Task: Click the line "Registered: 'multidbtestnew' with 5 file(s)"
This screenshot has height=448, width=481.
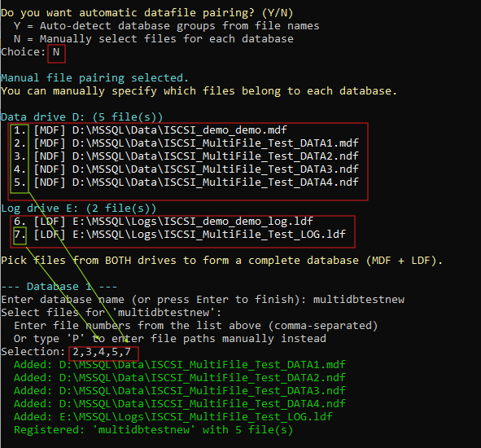Action: [x=154, y=430]
